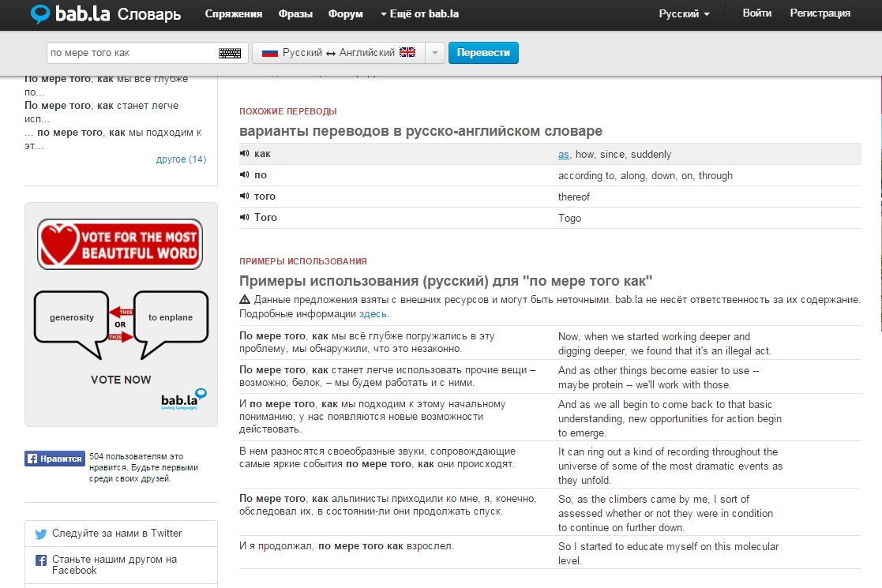The image size is (882, 588).
Task: Follow the "другое (14)" link
Action: 181,159
